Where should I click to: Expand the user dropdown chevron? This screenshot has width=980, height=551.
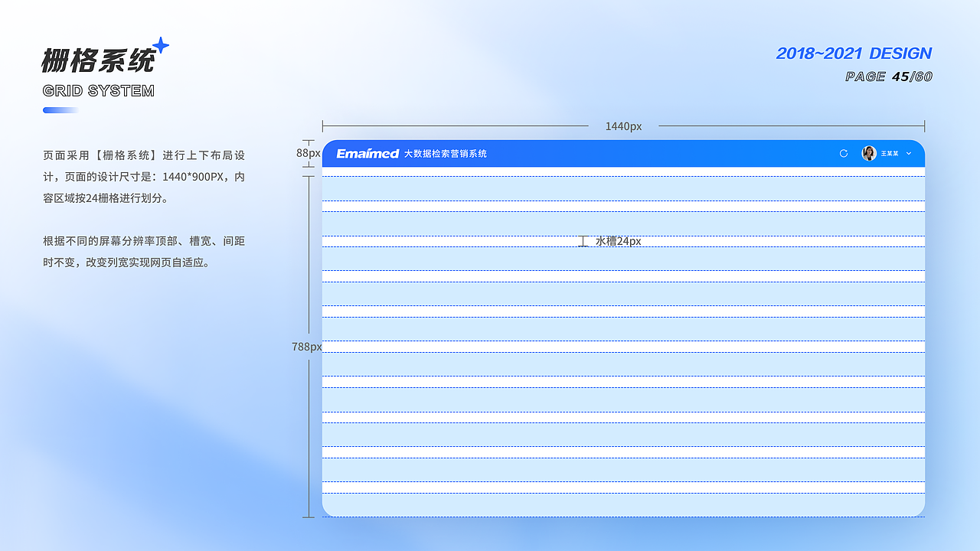[909, 153]
